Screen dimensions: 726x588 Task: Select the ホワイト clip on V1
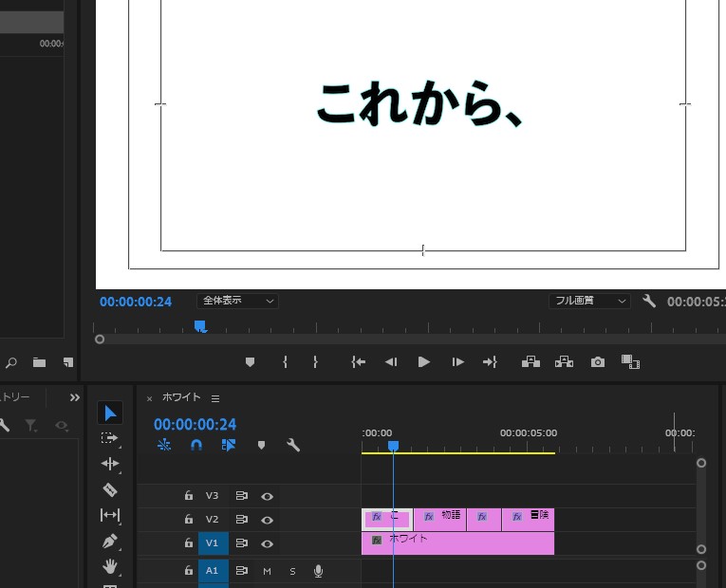pyautogui.click(x=457, y=543)
